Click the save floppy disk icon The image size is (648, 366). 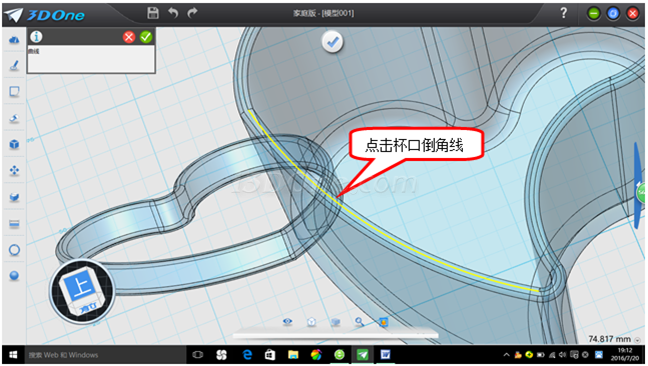153,13
